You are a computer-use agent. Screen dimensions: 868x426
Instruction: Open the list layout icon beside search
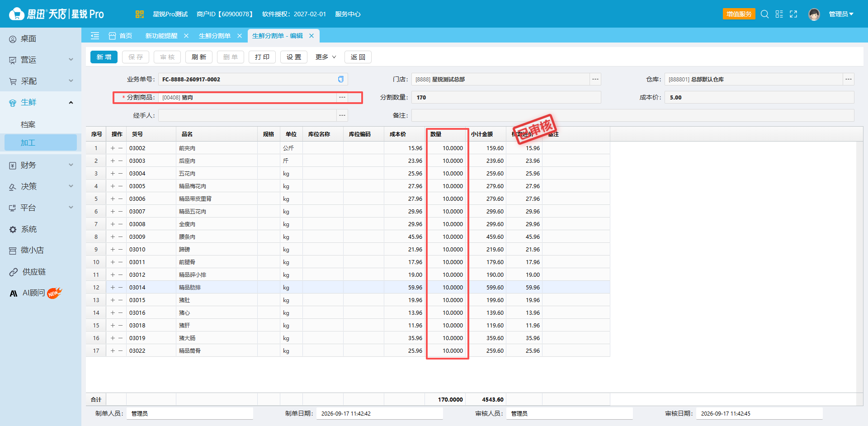tap(779, 14)
